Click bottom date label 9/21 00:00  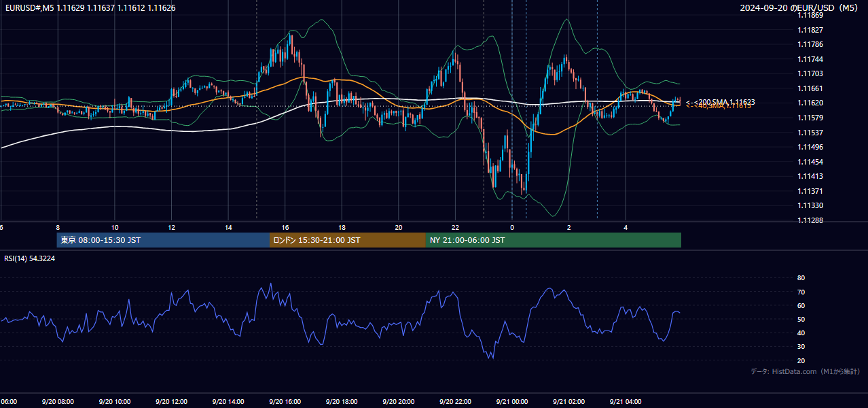[512, 402]
